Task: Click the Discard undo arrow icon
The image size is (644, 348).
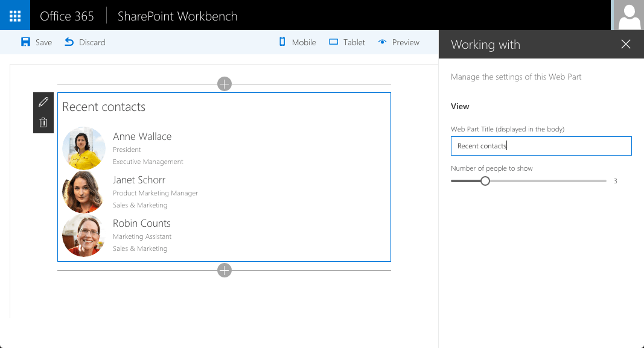Action: 69,42
